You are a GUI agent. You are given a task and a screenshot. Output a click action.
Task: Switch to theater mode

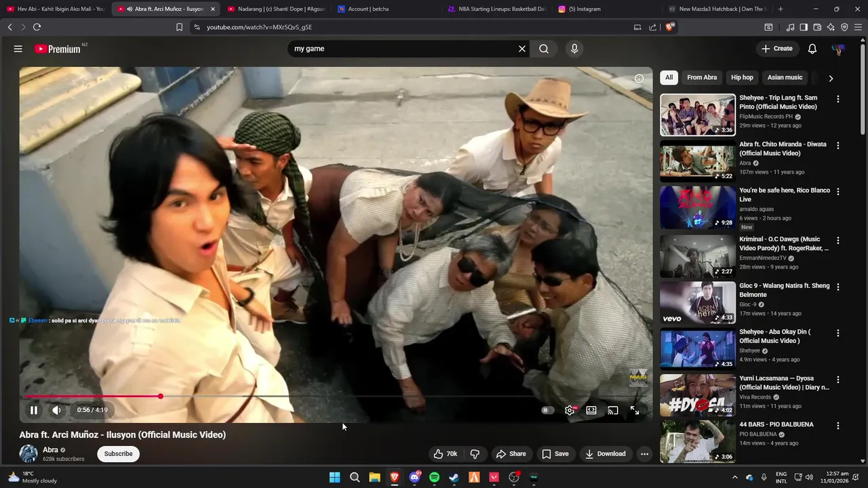point(591,410)
